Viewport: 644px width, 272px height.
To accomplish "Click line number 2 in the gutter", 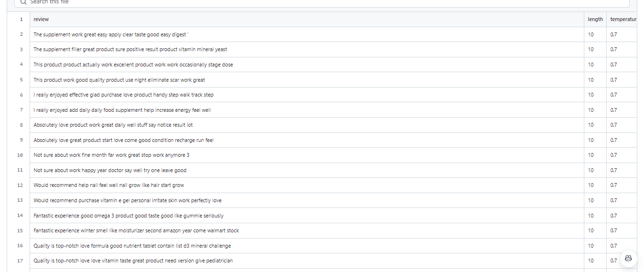I will (x=21, y=34).
